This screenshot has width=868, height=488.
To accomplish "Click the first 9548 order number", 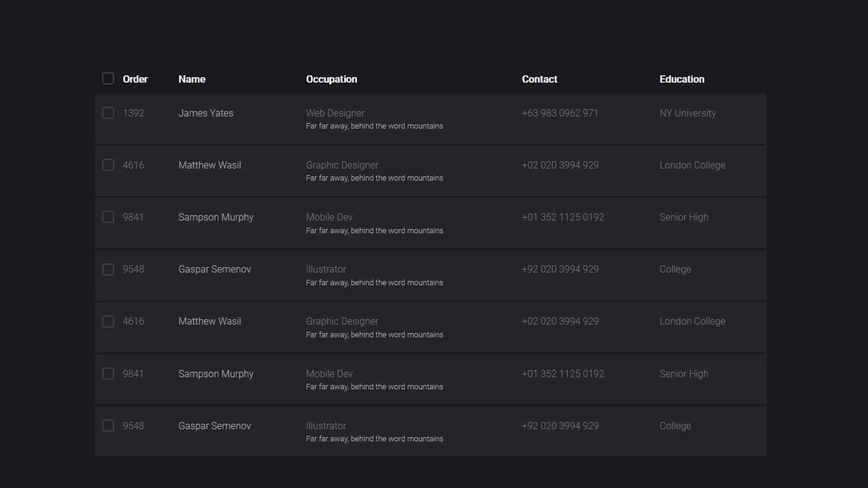I will point(134,269).
